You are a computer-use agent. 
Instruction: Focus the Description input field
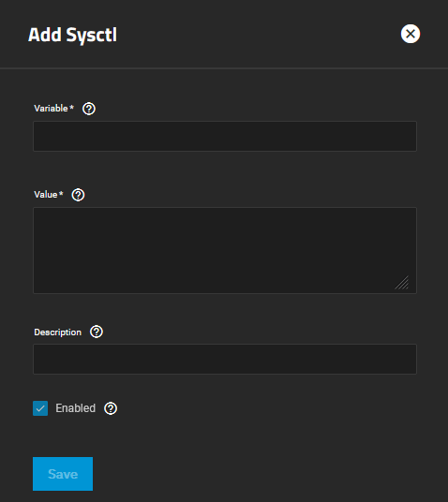(225, 360)
